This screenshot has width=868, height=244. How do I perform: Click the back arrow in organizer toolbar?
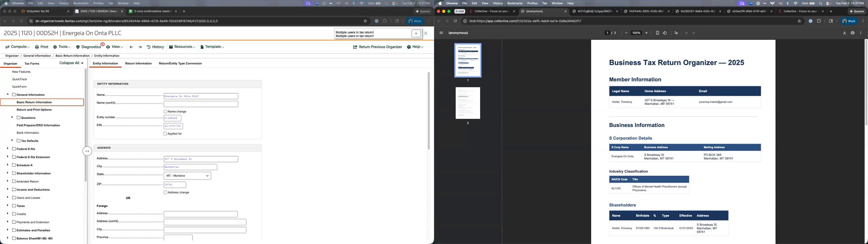[x=131, y=47]
